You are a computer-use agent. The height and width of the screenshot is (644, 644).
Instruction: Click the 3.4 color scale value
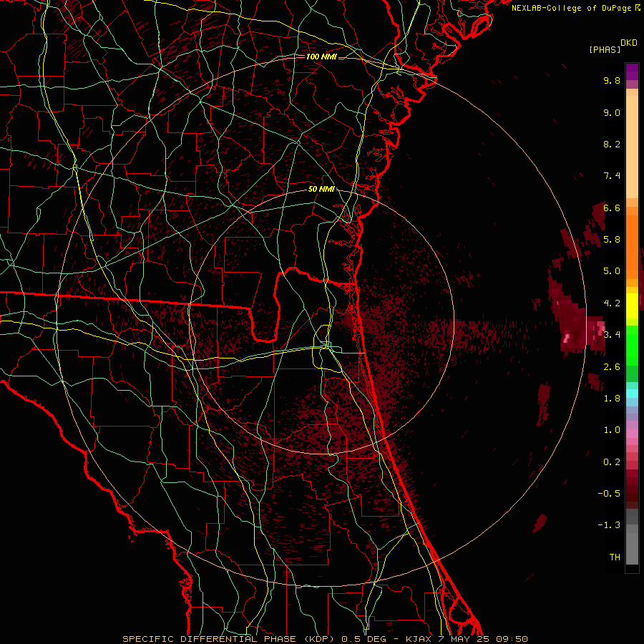612,335
